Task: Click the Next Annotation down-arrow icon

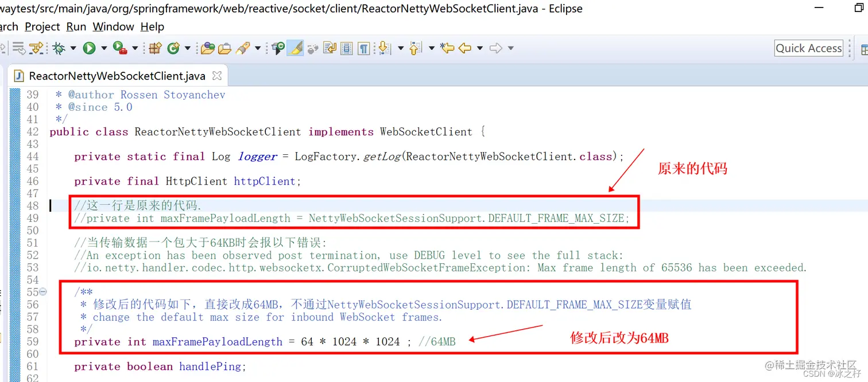Action: point(385,48)
